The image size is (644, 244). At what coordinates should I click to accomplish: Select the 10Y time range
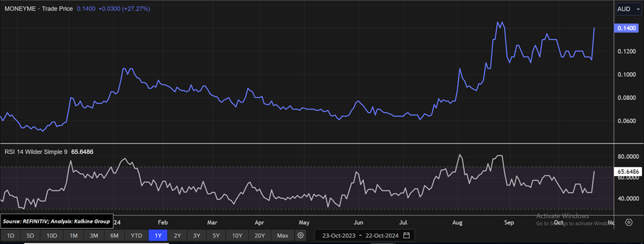click(x=237, y=236)
